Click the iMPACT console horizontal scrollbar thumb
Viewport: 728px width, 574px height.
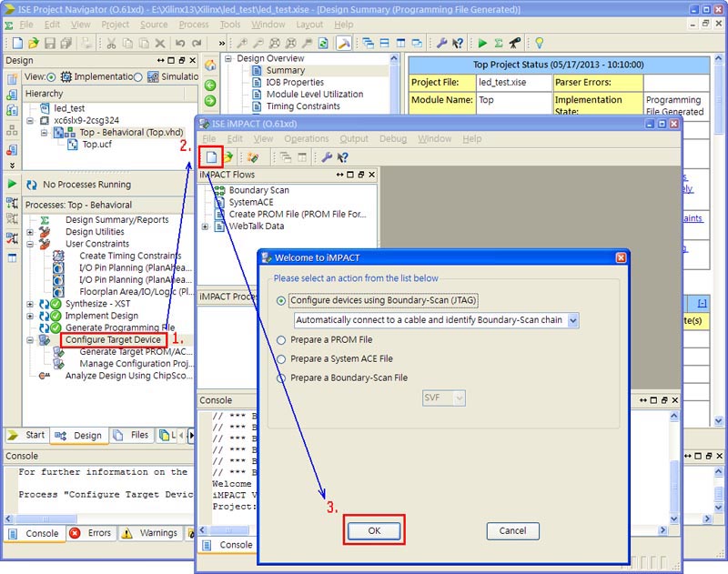(228, 530)
